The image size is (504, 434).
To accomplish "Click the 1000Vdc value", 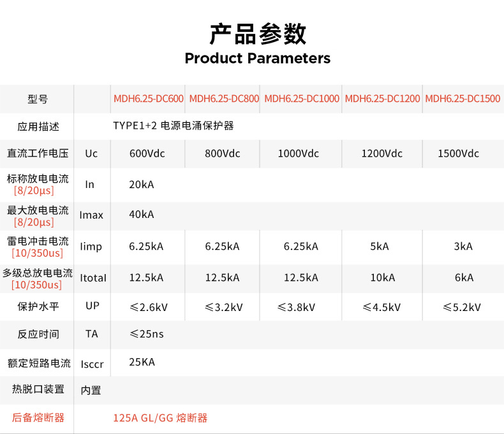I will point(299,154).
